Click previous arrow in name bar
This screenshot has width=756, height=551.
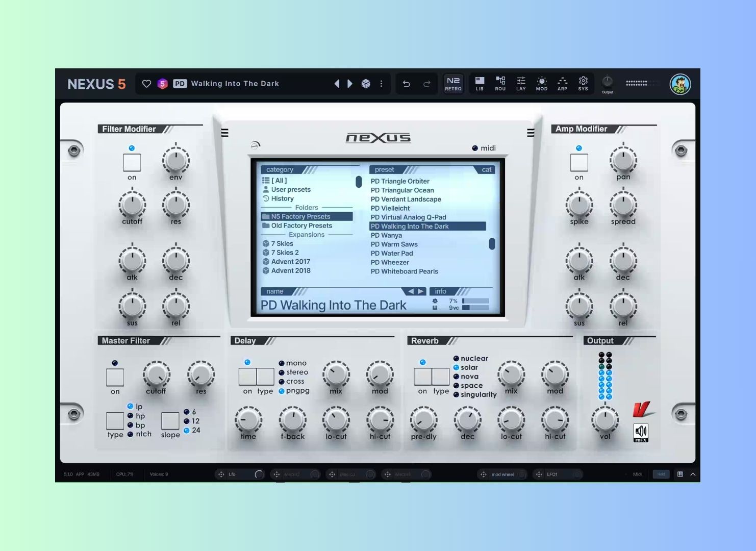pos(411,291)
